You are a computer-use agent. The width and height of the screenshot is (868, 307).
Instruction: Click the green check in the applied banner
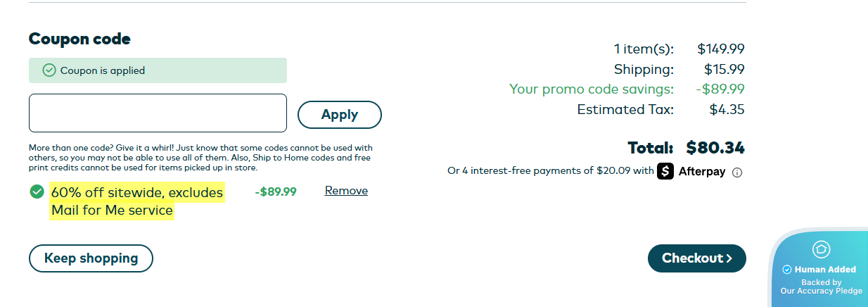pos(49,70)
